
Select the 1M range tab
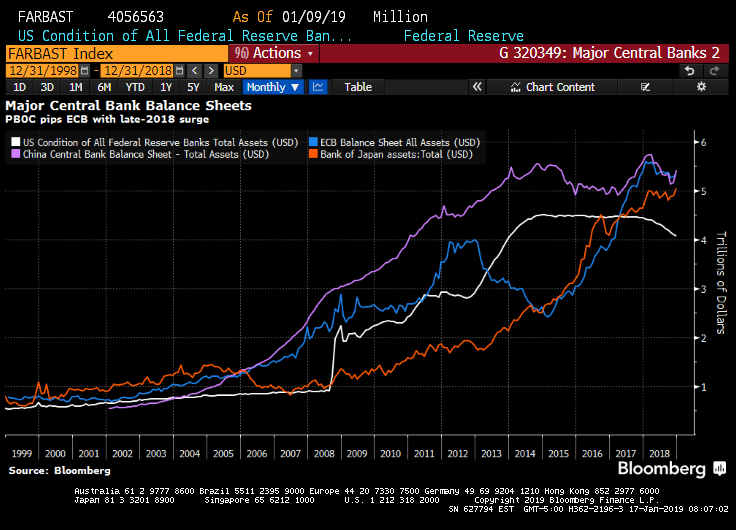click(x=76, y=87)
